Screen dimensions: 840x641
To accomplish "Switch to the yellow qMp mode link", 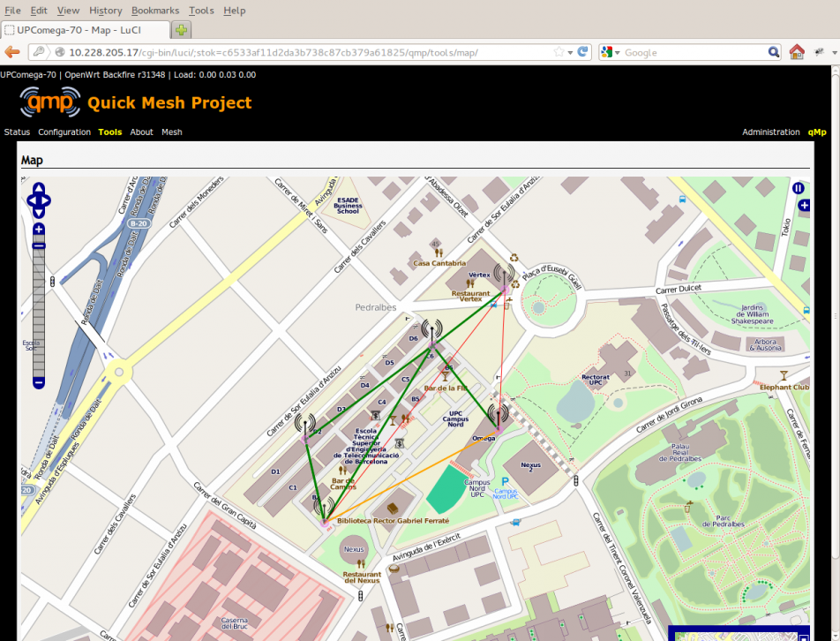I will pos(817,132).
